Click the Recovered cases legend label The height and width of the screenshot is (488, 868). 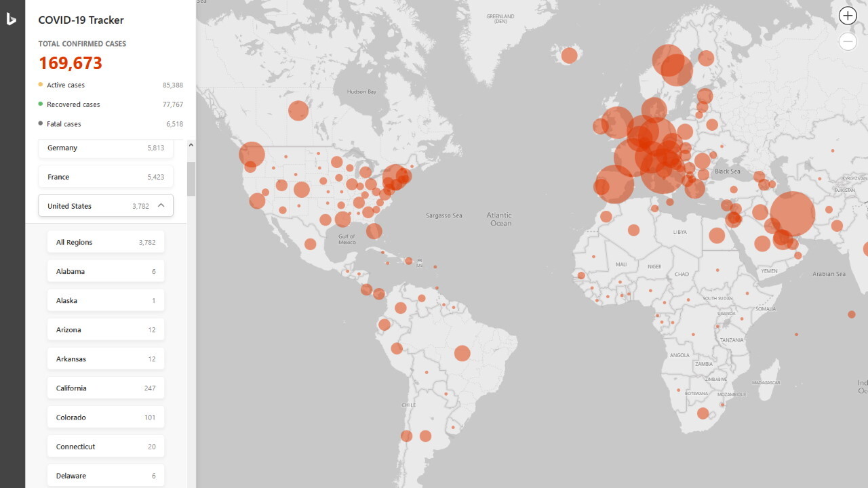[73, 104]
